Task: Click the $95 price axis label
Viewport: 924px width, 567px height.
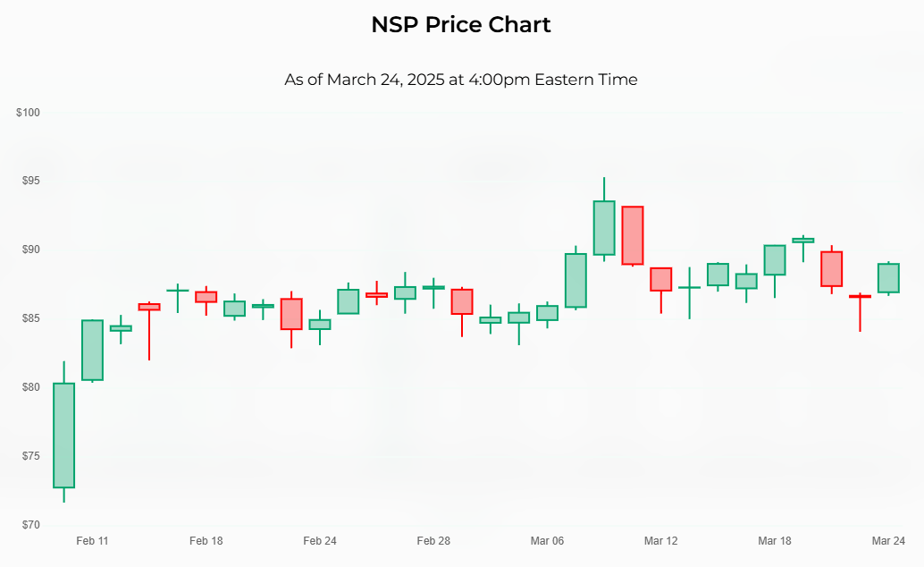Action: 30,181
